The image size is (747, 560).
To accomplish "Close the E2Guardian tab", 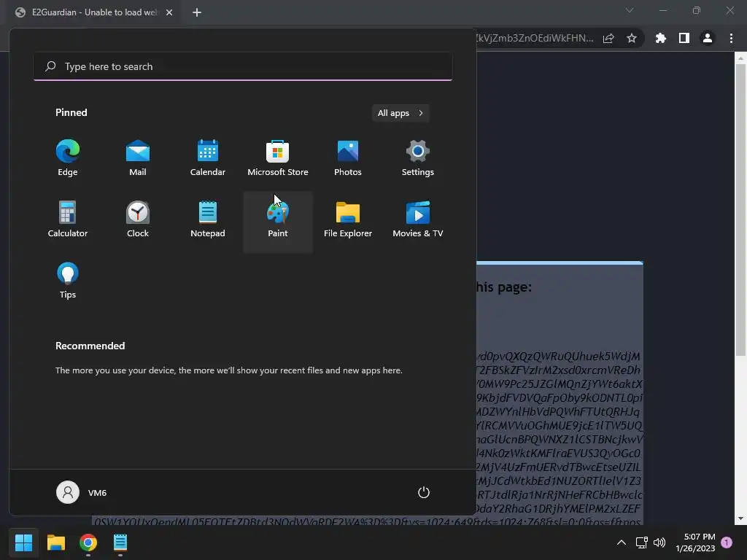I will point(169,12).
